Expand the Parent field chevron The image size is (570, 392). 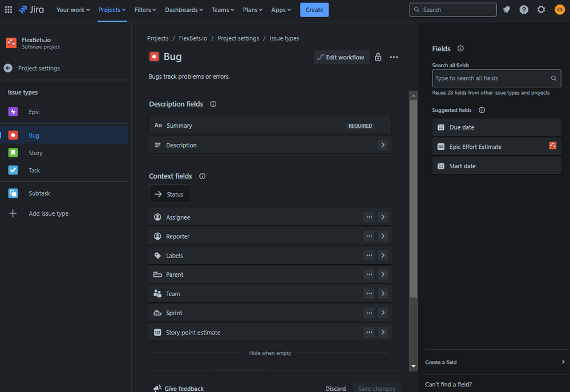tap(383, 274)
